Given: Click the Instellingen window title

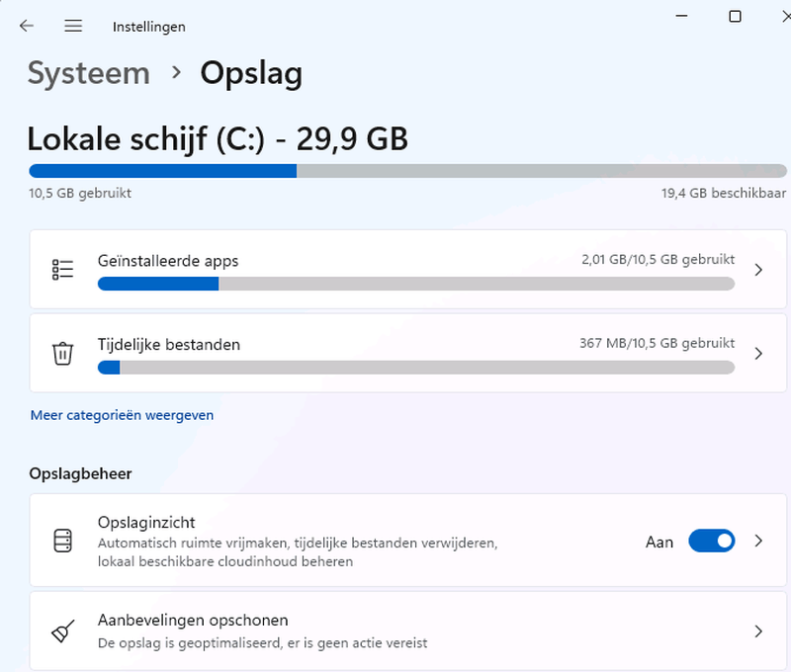Looking at the screenshot, I should pyautogui.click(x=149, y=27).
